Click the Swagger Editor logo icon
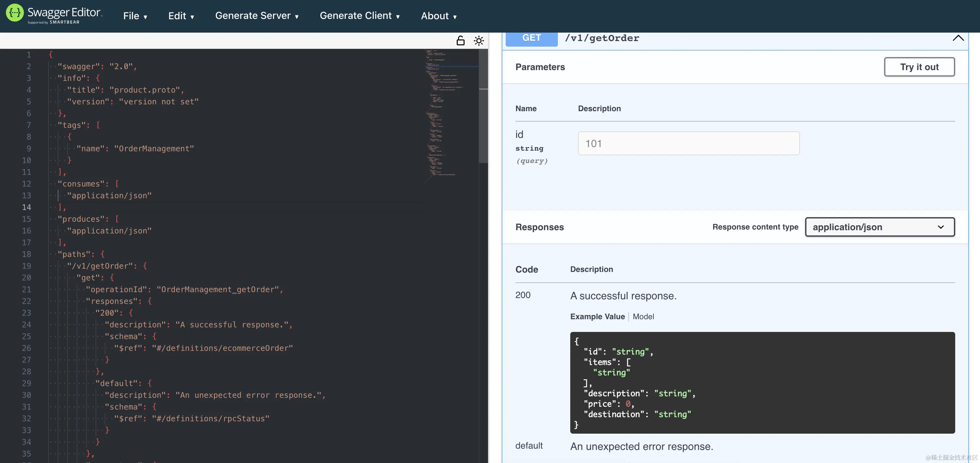Image resolution: width=980 pixels, height=463 pixels. click(14, 13)
